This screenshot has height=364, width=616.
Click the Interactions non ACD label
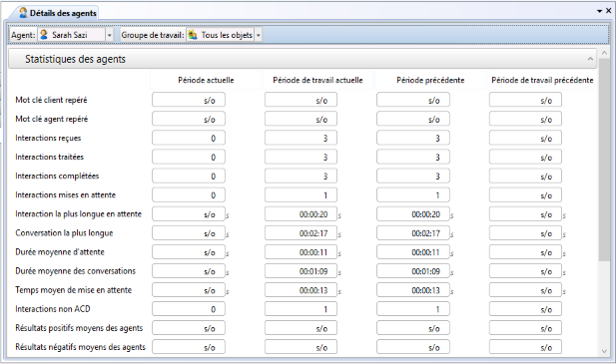(x=53, y=309)
